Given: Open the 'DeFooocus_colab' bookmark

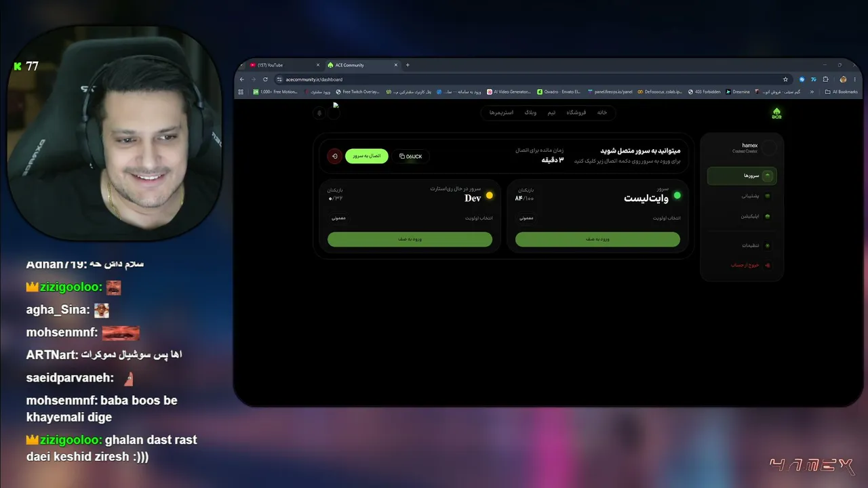Looking at the screenshot, I should pyautogui.click(x=659, y=92).
